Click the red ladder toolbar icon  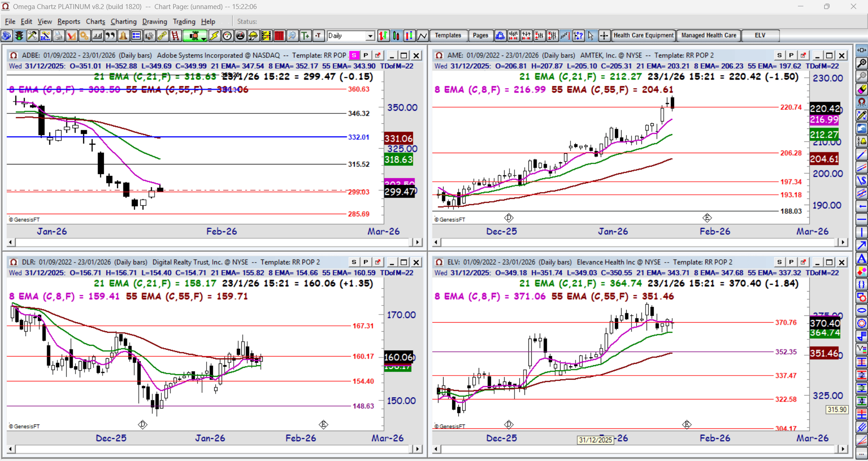click(175, 36)
